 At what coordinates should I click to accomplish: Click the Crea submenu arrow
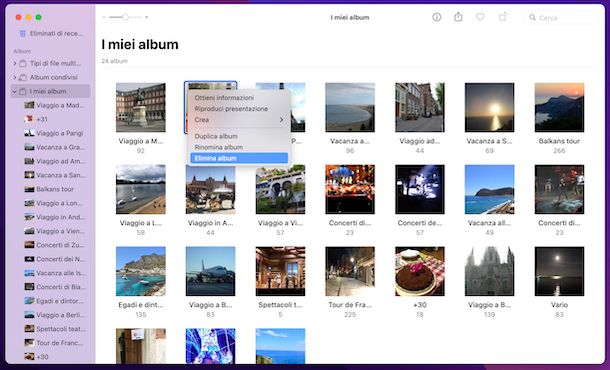(x=281, y=119)
